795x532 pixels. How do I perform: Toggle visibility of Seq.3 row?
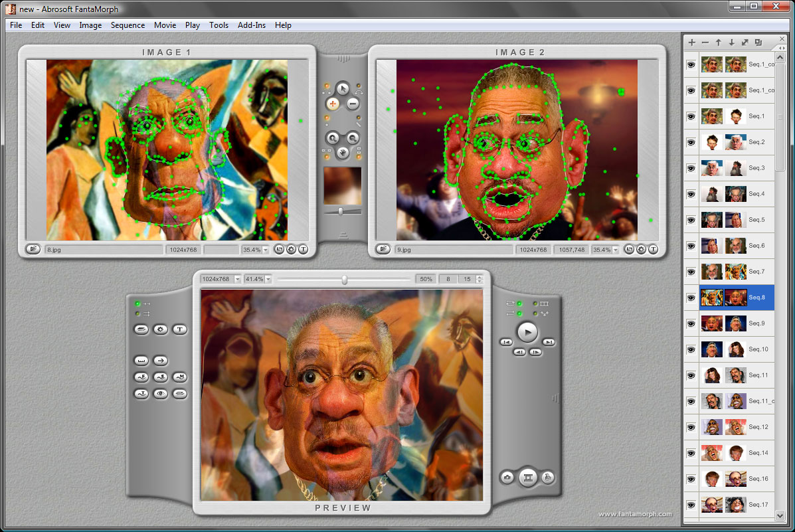[x=691, y=168]
